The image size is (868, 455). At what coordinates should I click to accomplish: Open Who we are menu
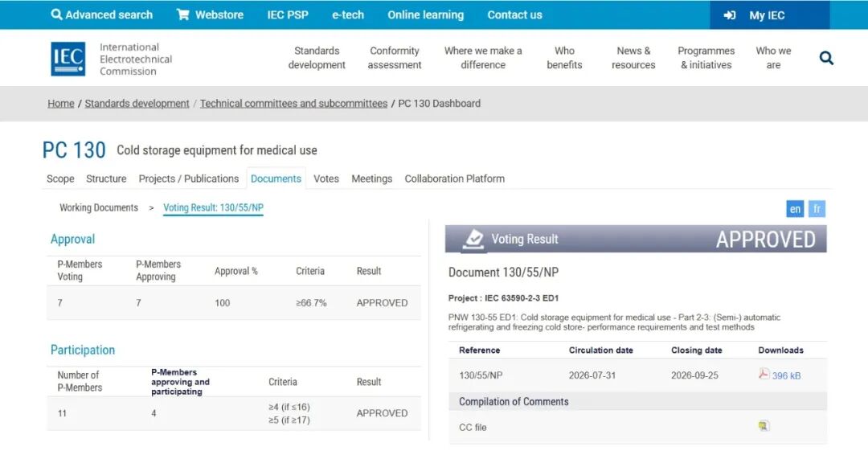[773, 58]
